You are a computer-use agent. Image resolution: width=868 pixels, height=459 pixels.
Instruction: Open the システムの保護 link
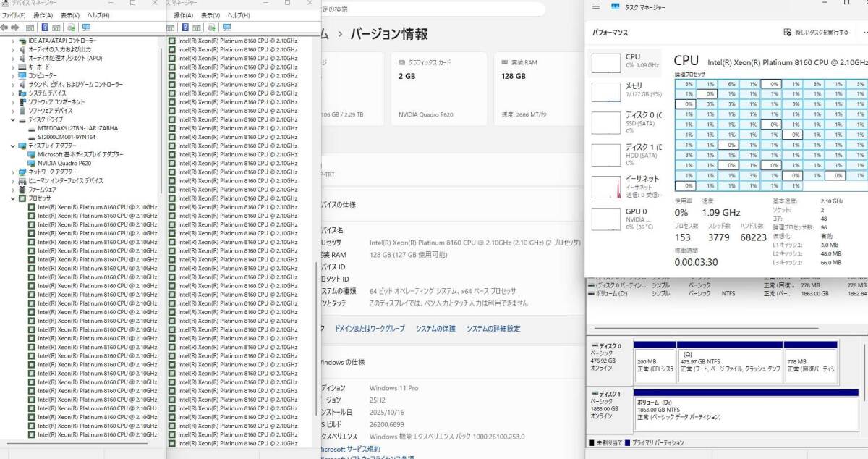coord(435,329)
